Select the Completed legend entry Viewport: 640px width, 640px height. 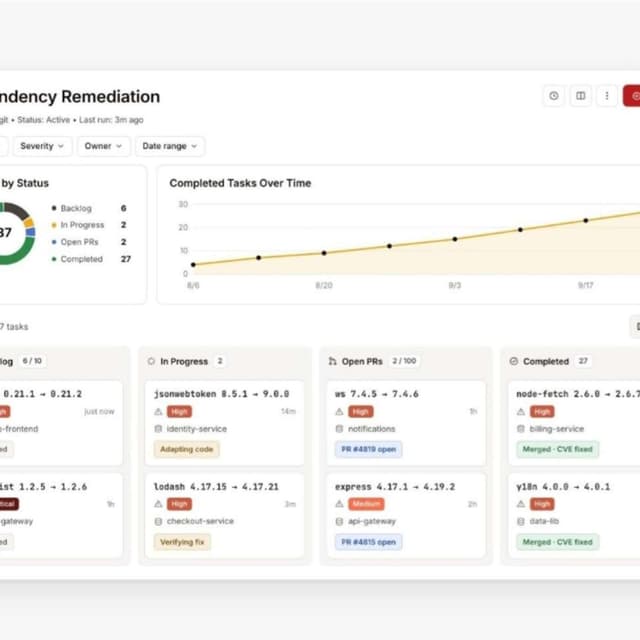[x=91, y=259]
